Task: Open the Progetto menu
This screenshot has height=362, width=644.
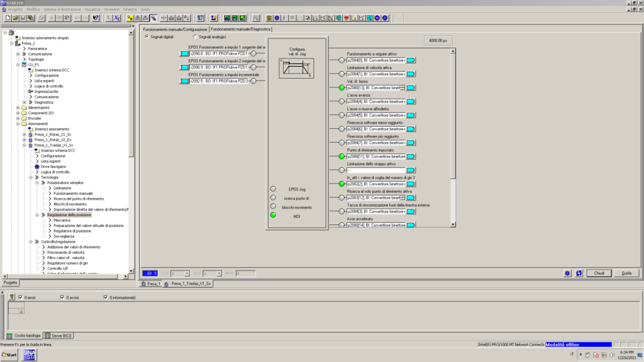Action: 16,9
